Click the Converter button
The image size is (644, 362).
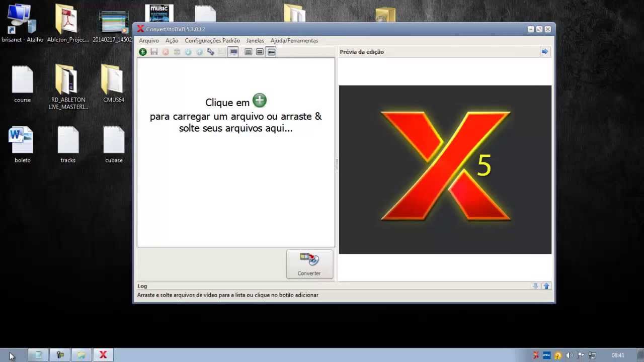click(x=309, y=264)
